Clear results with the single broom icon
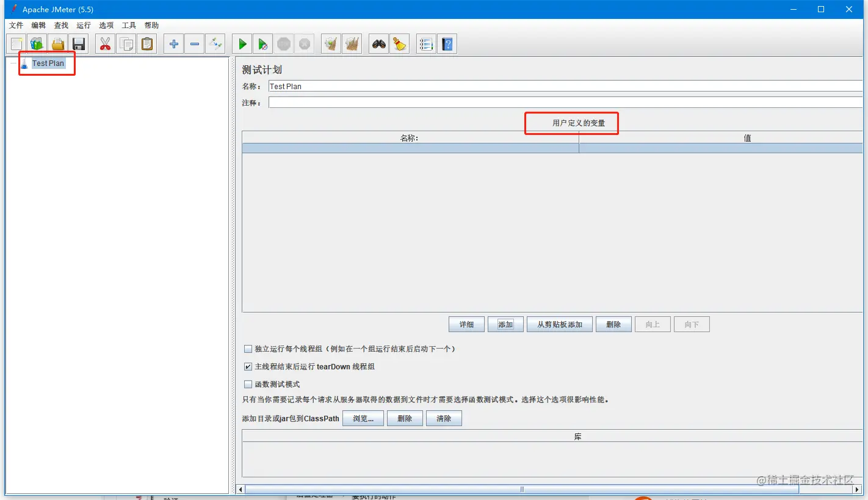Viewport: 868px width, 500px height. 331,44
